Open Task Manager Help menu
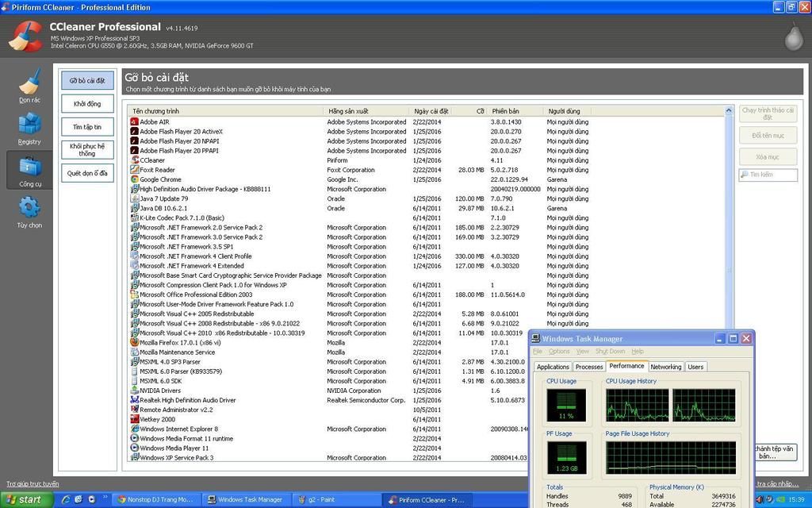 638,352
